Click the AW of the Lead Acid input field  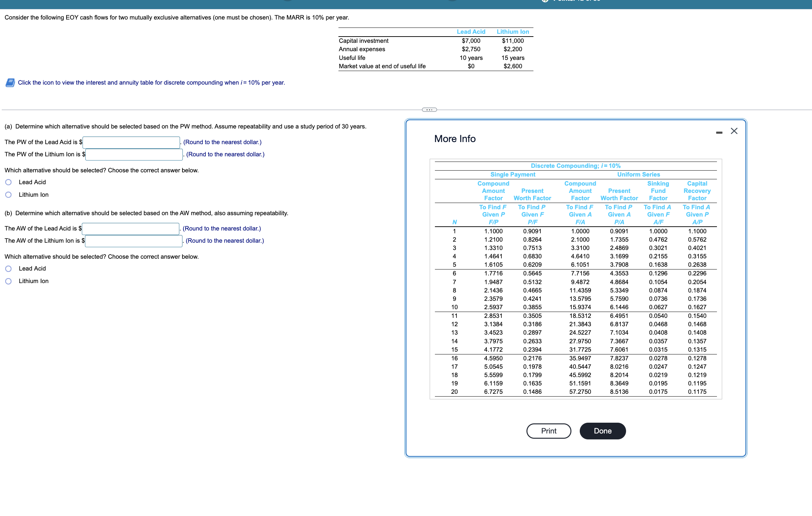click(x=131, y=229)
